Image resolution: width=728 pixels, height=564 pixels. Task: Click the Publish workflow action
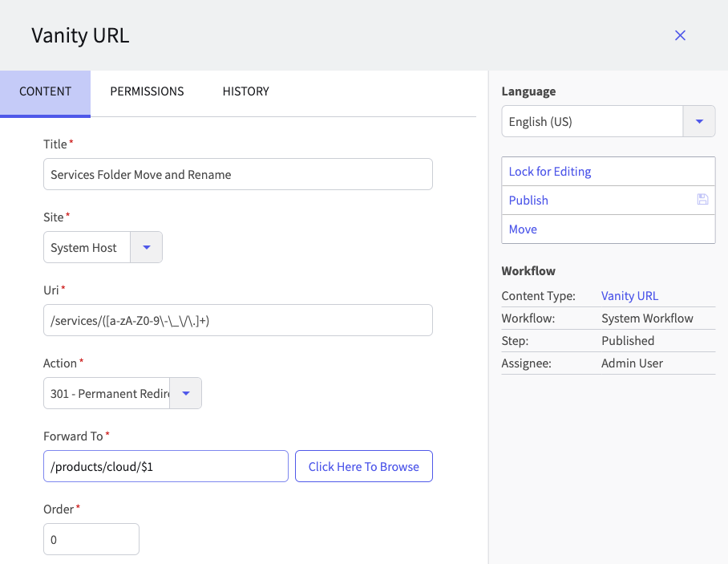[529, 201]
